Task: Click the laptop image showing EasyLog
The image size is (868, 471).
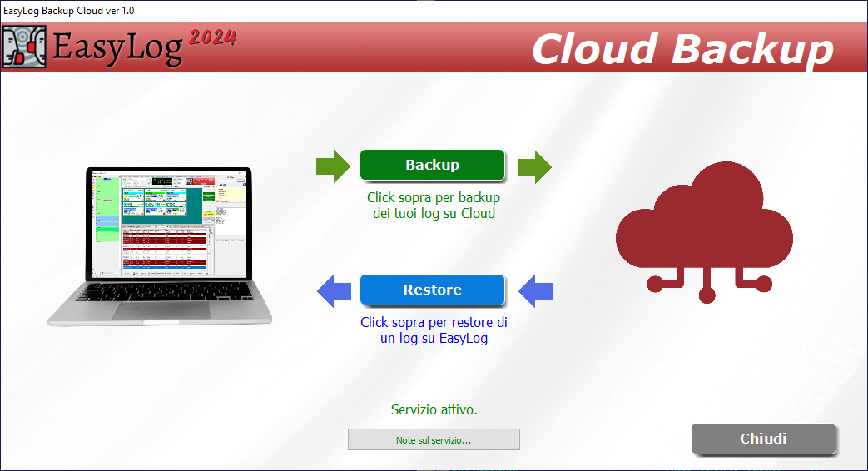Action: (160, 246)
